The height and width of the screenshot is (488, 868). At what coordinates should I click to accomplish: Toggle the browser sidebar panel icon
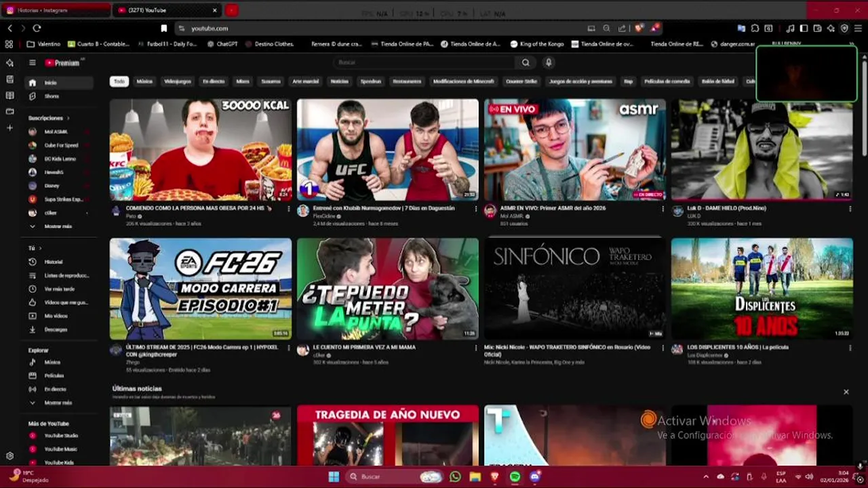pos(804,28)
